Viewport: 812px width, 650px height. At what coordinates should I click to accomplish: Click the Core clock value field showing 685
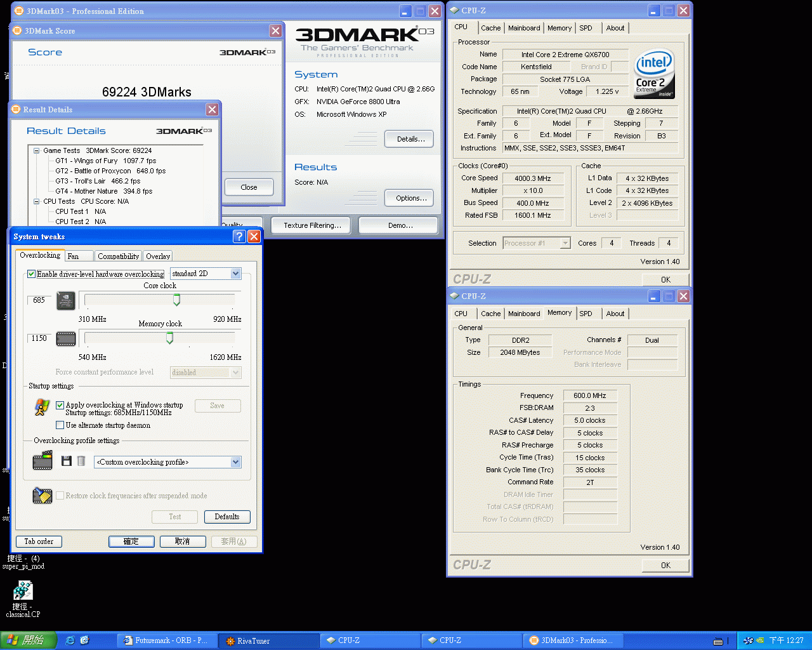[x=39, y=300]
